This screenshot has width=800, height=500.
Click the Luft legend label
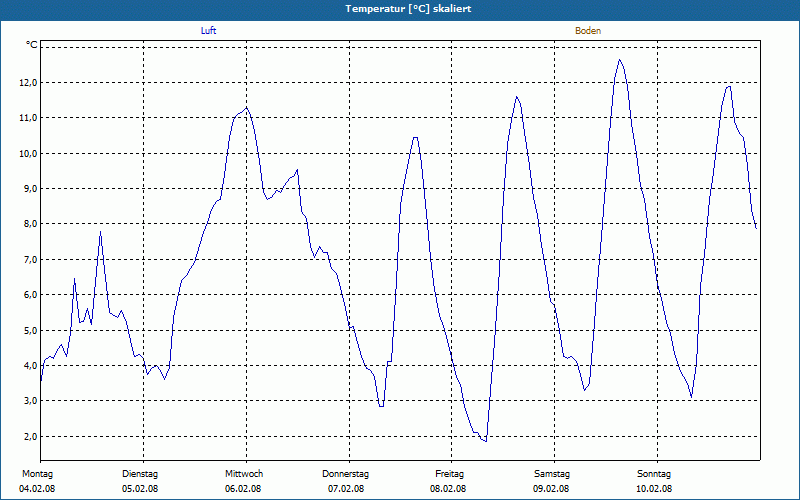[x=208, y=31]
